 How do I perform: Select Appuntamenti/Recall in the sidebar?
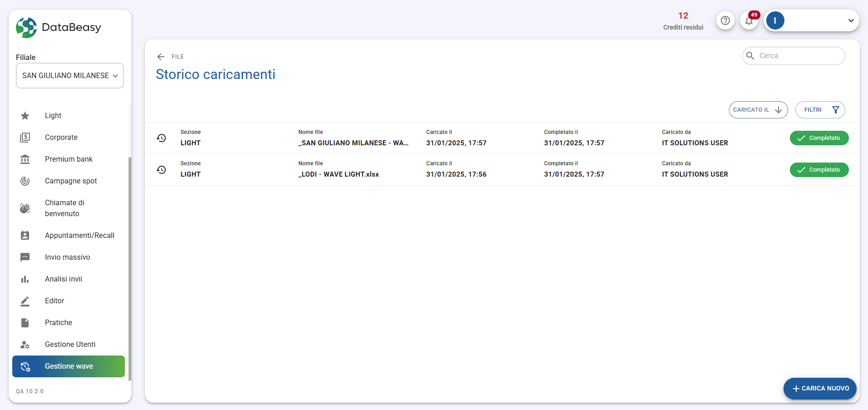coord(79,236)
